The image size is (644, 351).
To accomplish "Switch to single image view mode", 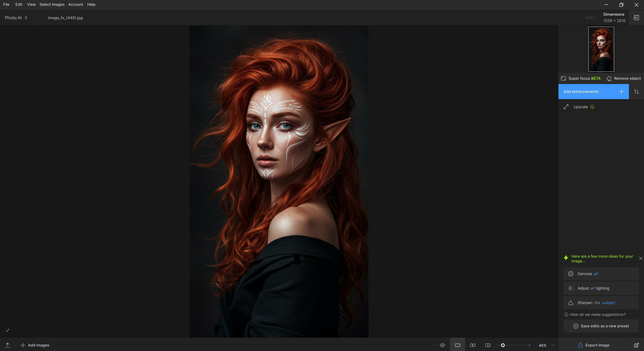I will click(x=457, y=345).
